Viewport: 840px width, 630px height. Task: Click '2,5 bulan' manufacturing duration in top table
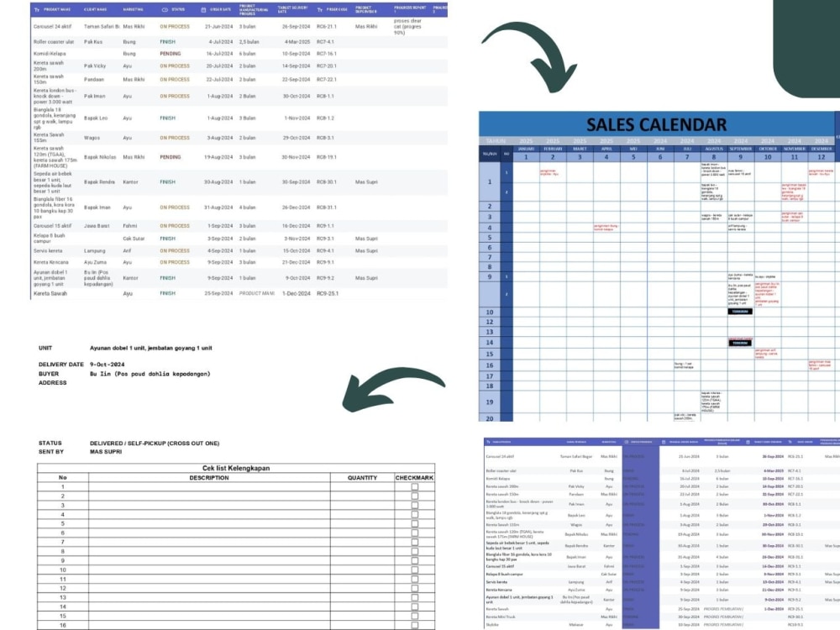pyautogui.click(x=249, y=42)
